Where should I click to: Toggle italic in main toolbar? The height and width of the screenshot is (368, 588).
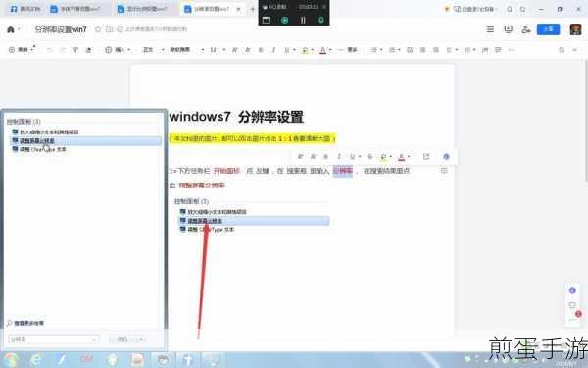(273, 50)
